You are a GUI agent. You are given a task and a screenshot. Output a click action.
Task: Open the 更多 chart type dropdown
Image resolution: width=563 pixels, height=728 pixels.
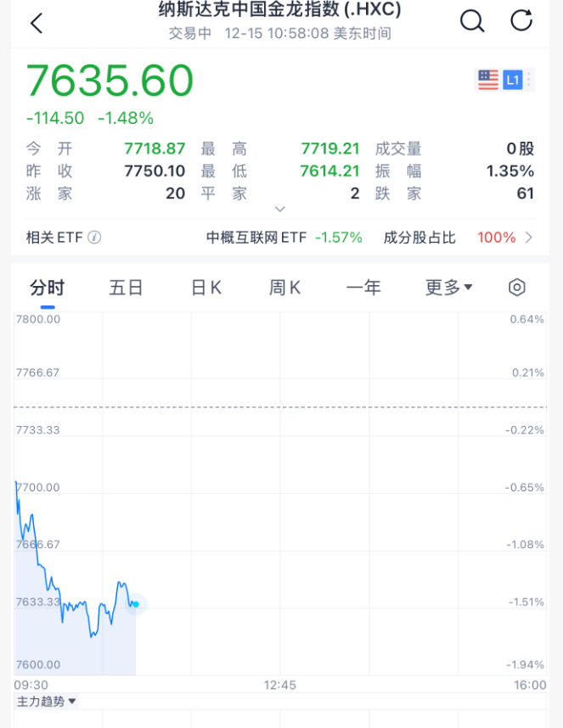(448, 288)
